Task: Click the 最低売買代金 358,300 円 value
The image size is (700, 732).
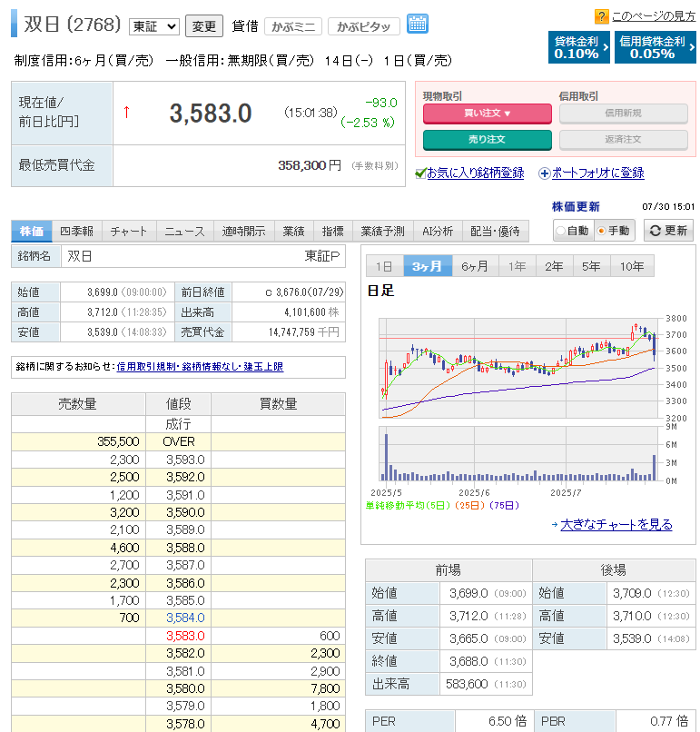Action: click(310, 165)
